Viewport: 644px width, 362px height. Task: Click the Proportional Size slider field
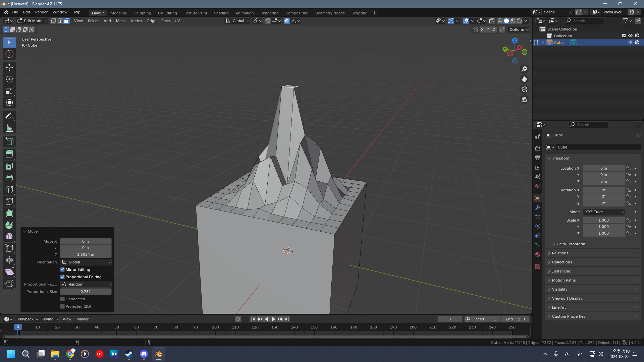pos(86,292)
